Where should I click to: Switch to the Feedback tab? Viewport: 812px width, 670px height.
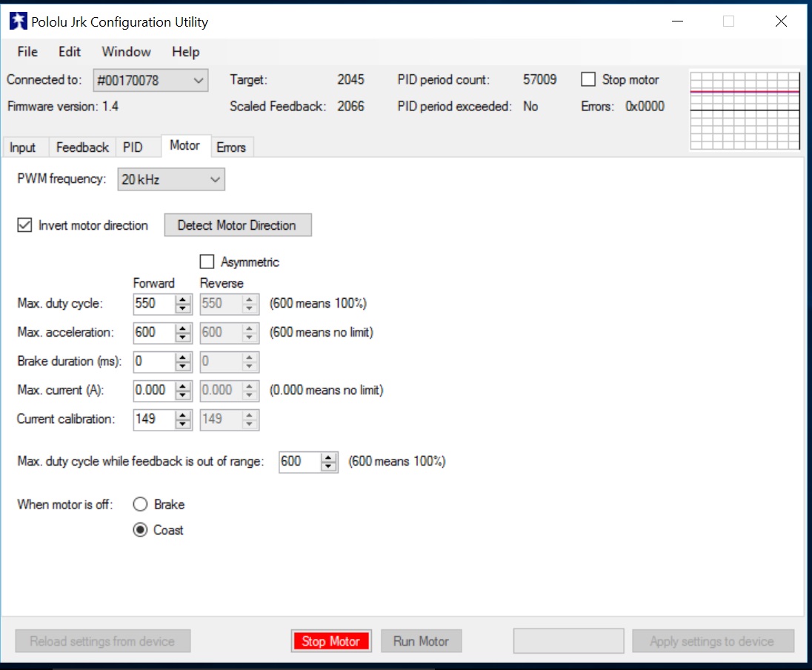[x=82, y=147]
